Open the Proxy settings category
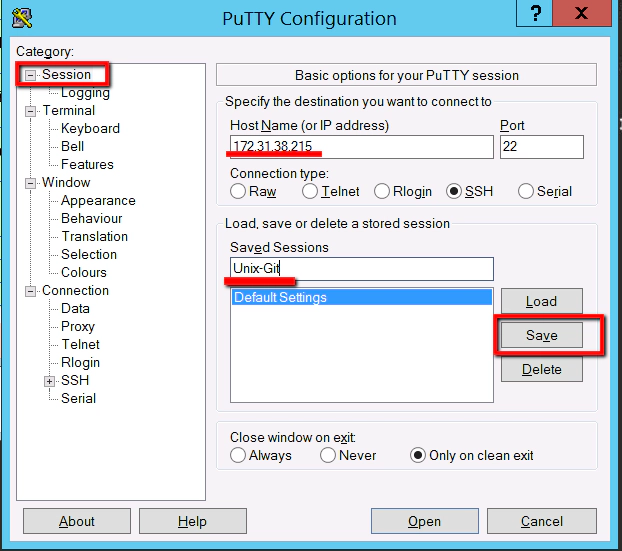The height and width of the screenshot is (551, 622). pyautogui.click(x=78, y=326)
